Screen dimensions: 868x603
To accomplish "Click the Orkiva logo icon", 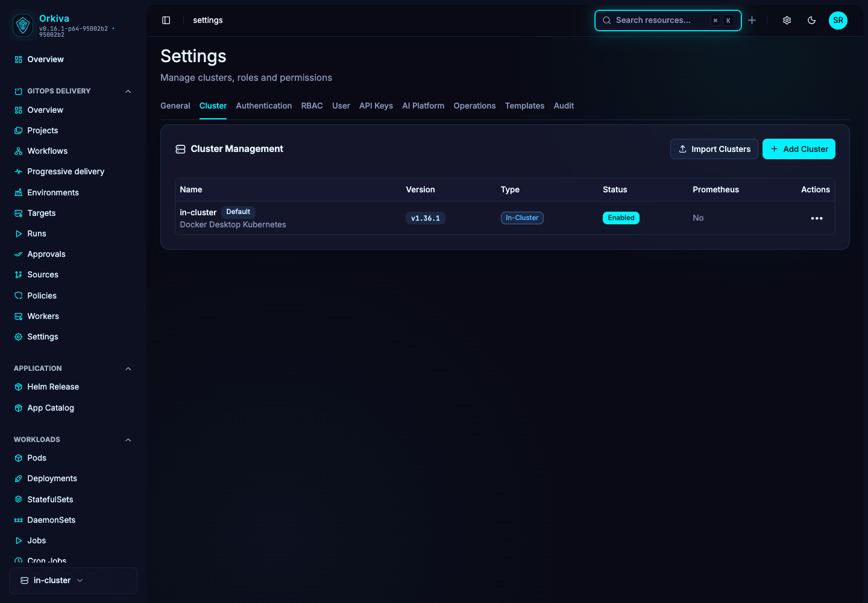I will click(x=23, y=25).
